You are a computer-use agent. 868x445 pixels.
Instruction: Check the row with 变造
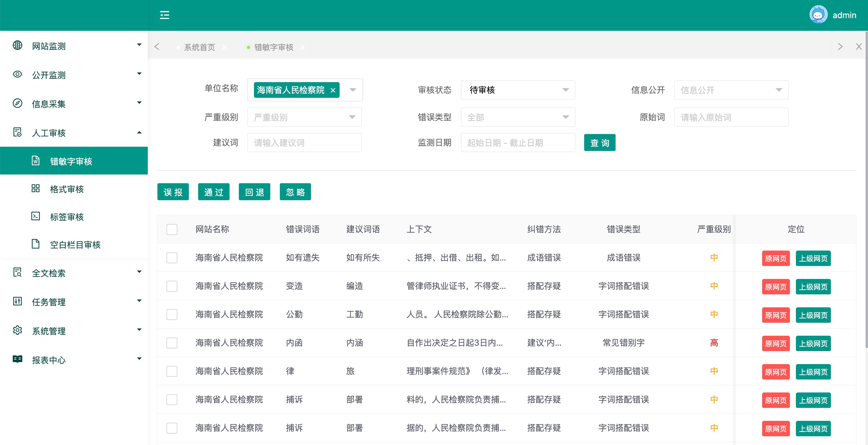pos(172,286)
